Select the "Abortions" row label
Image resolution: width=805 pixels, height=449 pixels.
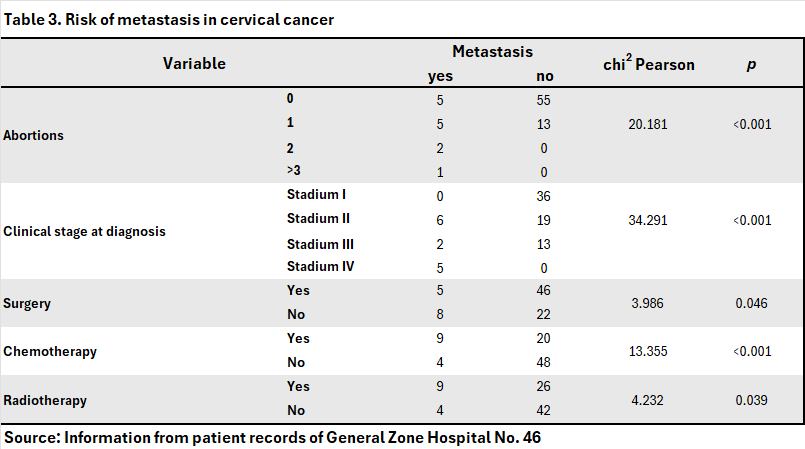click(34, 136)
